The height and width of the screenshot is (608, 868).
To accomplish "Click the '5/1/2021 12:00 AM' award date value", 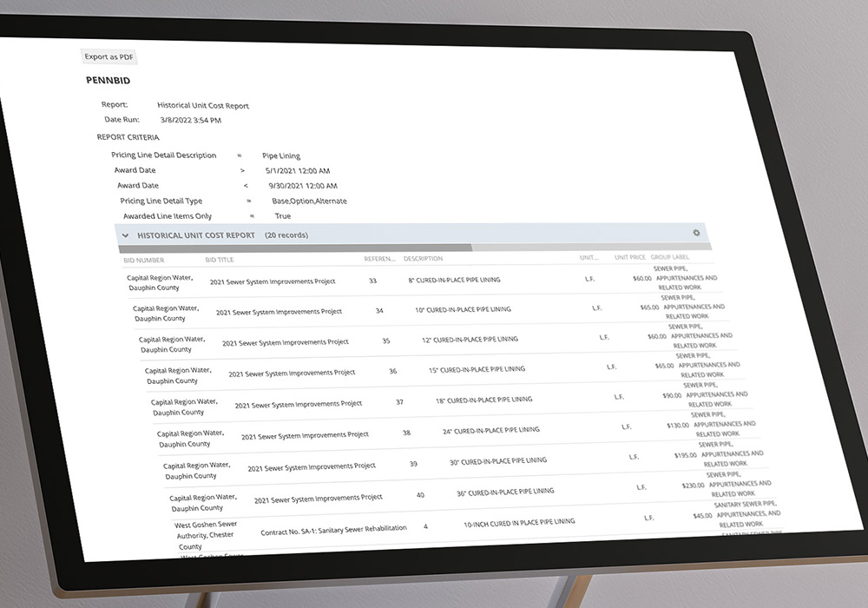I will (x=298, y=170).
